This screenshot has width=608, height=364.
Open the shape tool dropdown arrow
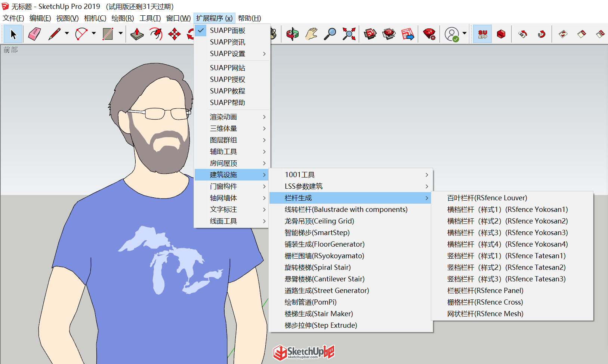(x=121, y=33)
